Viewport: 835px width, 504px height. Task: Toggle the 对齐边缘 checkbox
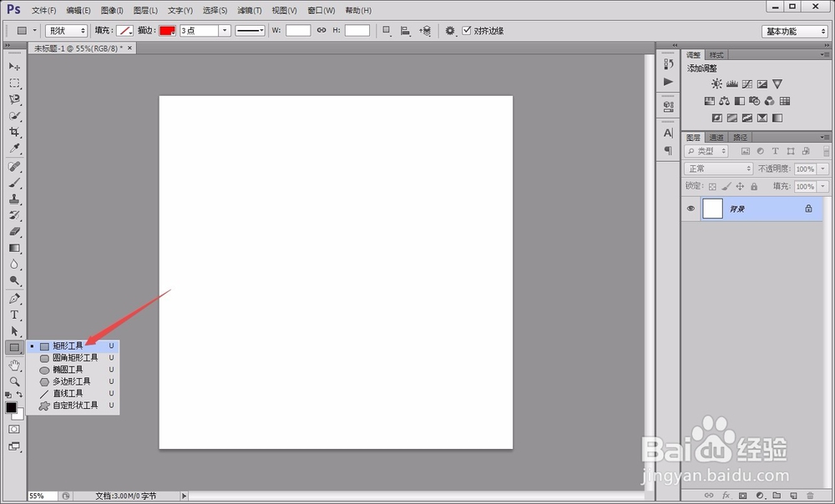click(x=466, y=30)
